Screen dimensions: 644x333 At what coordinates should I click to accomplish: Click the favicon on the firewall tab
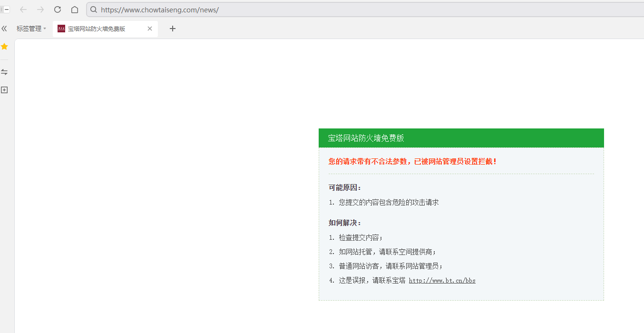coord(61,29)
